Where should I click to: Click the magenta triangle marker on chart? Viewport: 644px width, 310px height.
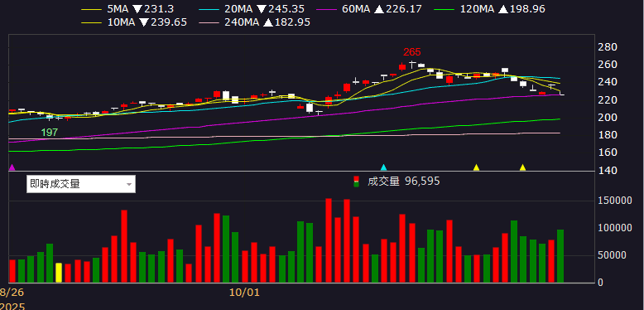tap(12, 167)
